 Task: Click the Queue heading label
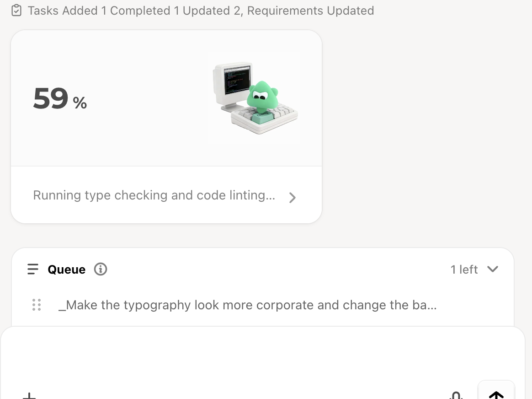(x=67, y=270)
